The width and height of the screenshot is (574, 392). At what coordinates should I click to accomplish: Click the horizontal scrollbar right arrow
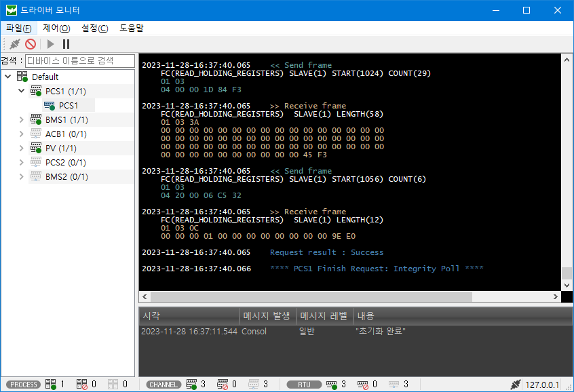tap(556, 296)
